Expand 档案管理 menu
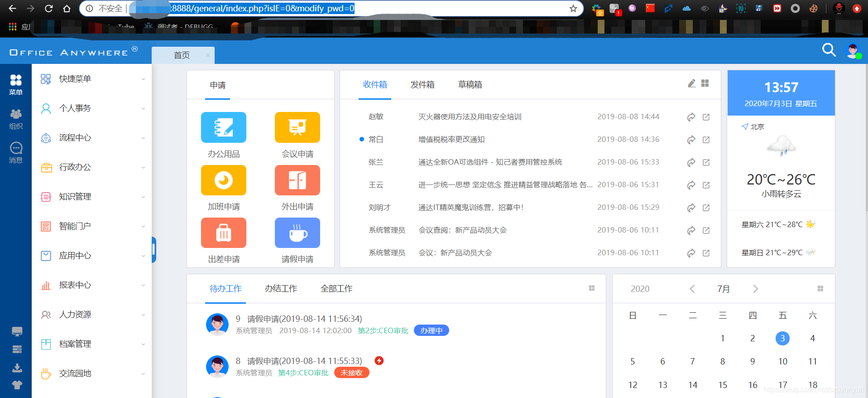The height and width of the screenshot is (398, 868). point(91,344)
